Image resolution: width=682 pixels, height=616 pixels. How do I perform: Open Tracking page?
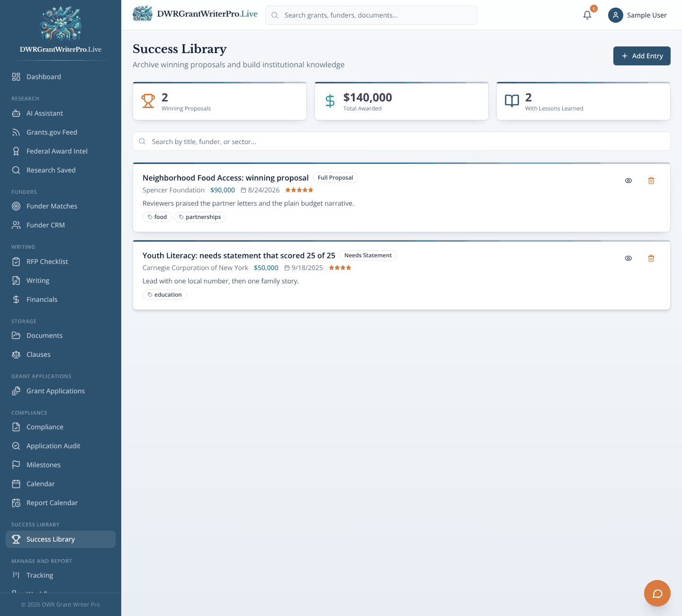click(x=61, y=575)
